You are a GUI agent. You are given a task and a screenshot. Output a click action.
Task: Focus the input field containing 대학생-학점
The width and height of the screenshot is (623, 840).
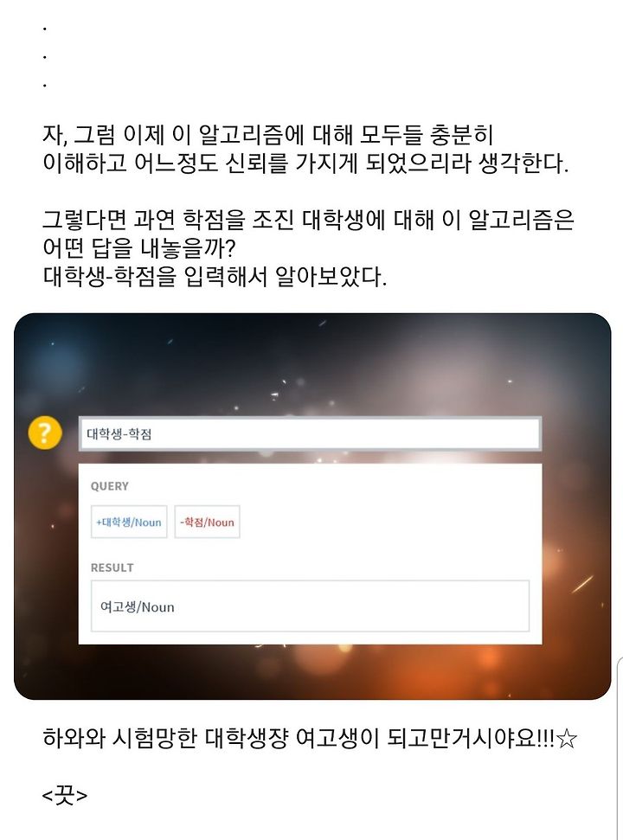[x=310, y=433]
